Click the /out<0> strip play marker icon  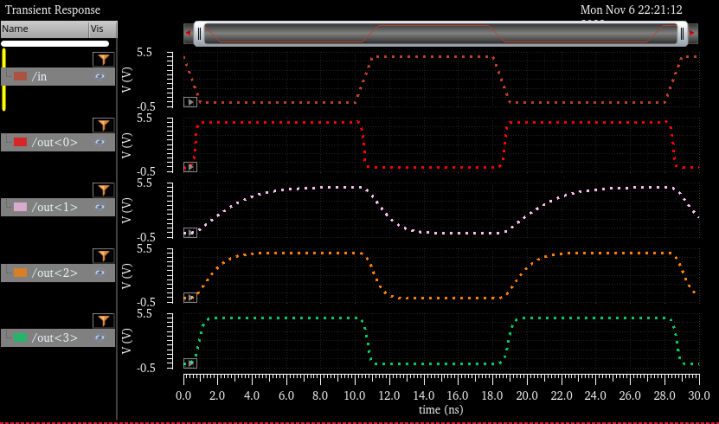click(x=190, y=167)
